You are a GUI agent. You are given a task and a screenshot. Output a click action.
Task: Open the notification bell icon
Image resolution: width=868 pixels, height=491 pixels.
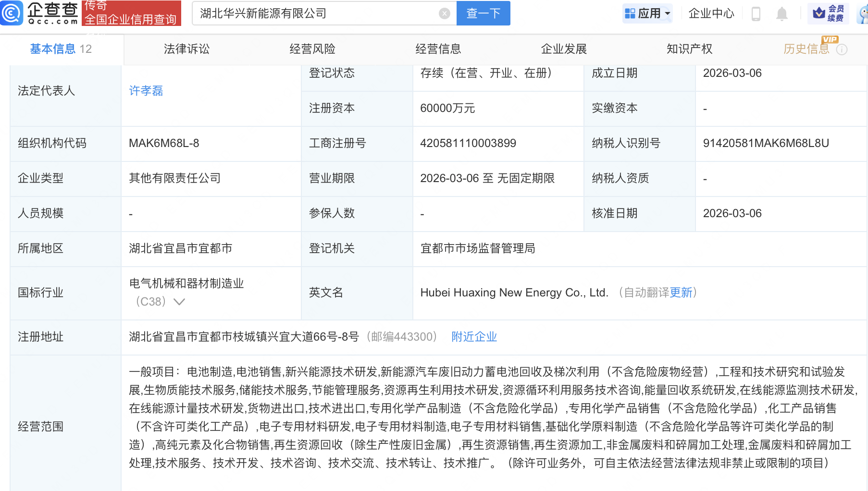tap(781, 14)
